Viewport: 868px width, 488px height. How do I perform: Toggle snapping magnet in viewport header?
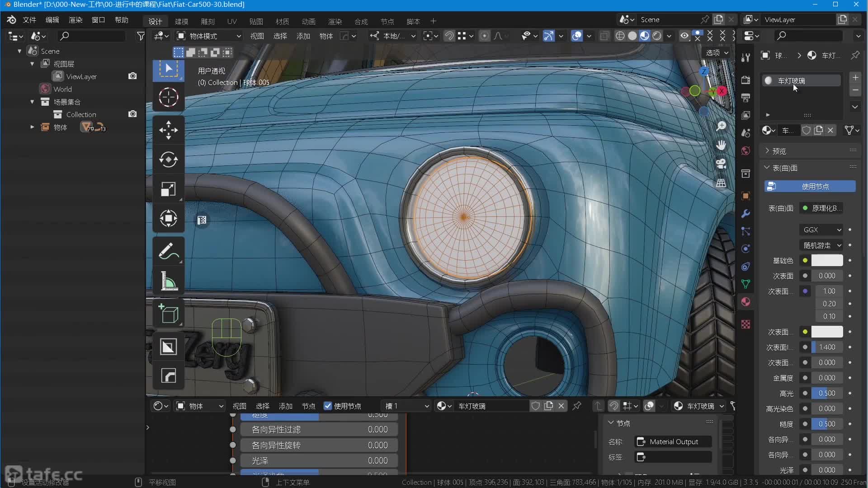(x=449, y=36)
